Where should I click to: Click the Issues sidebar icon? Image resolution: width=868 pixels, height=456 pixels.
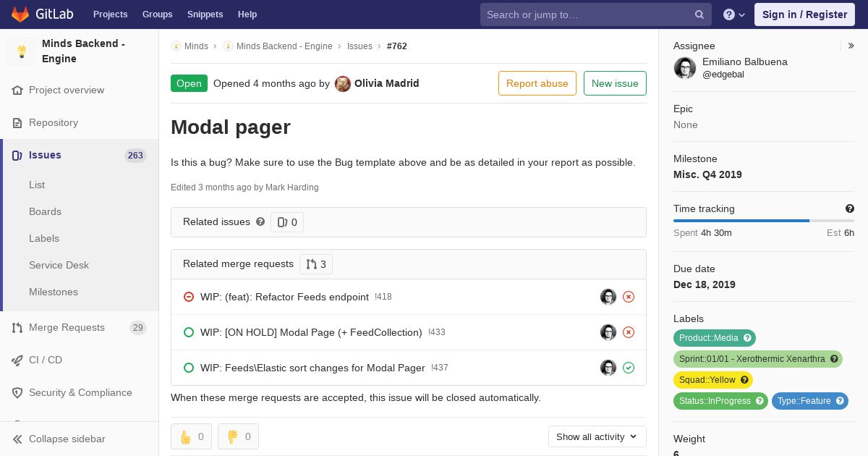pos(17,156)
